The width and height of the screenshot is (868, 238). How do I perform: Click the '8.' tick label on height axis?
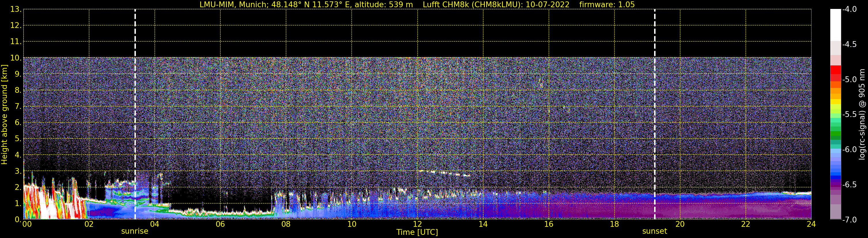pos(18,90)
